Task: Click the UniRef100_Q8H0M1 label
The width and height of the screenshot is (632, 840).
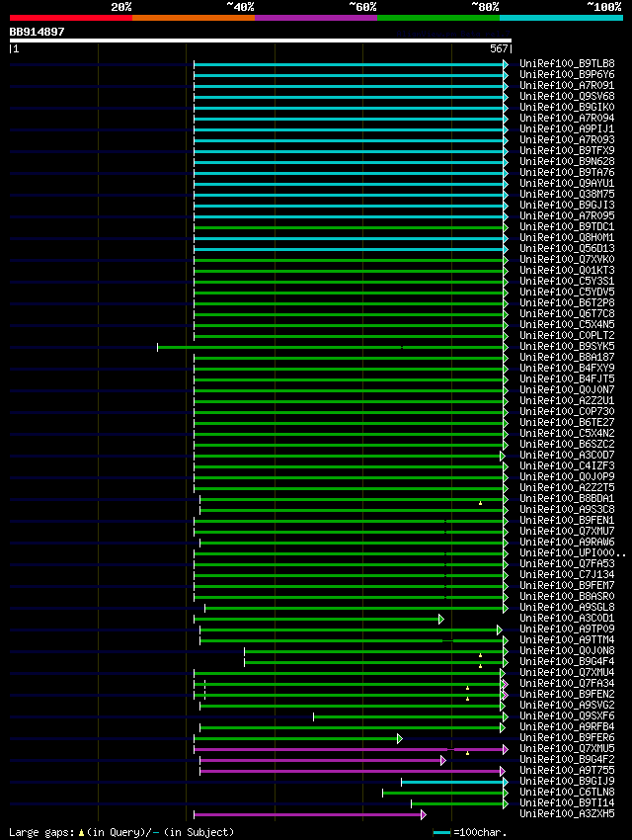Action: [x=567, y=237]
